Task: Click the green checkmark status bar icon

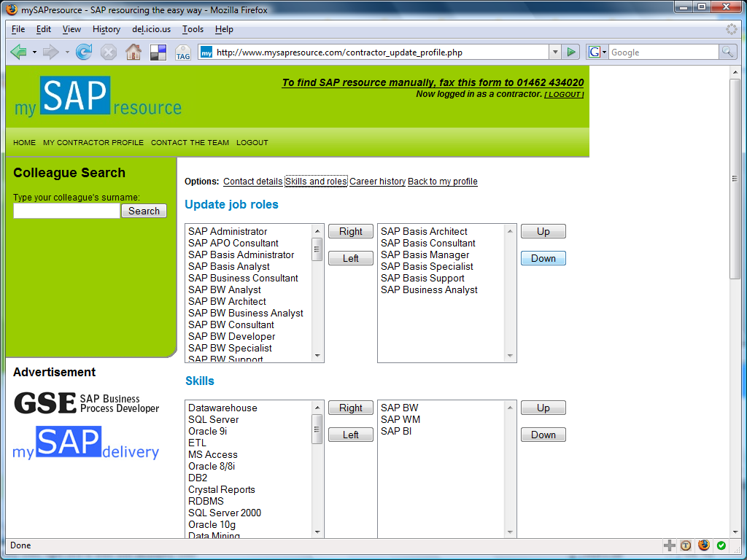Action: [x=721, y=545]
